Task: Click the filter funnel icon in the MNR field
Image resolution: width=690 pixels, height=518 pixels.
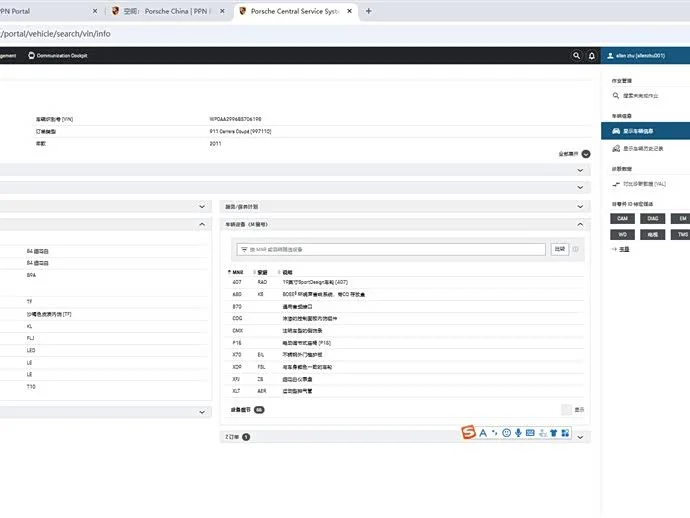Action: 244,250
